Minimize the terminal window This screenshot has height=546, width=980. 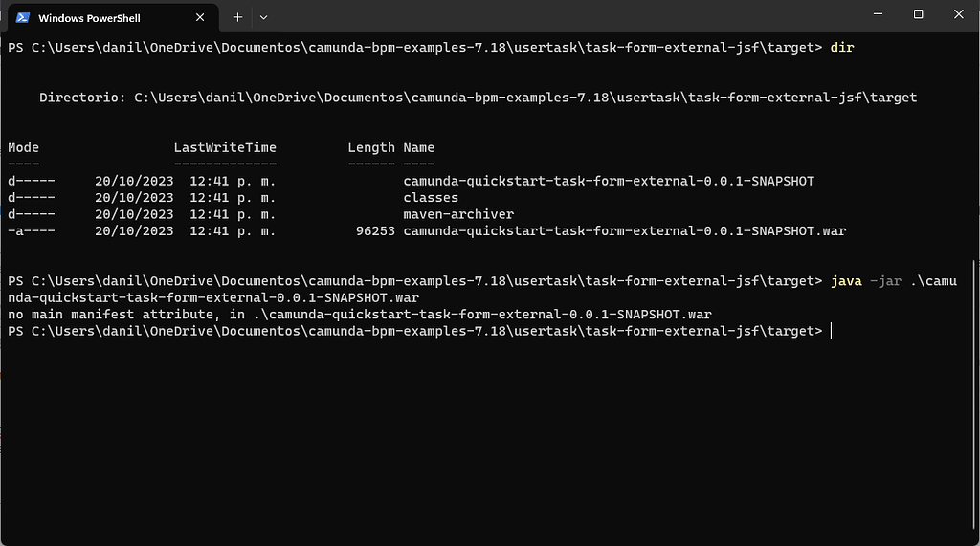(x=879, y=13)
